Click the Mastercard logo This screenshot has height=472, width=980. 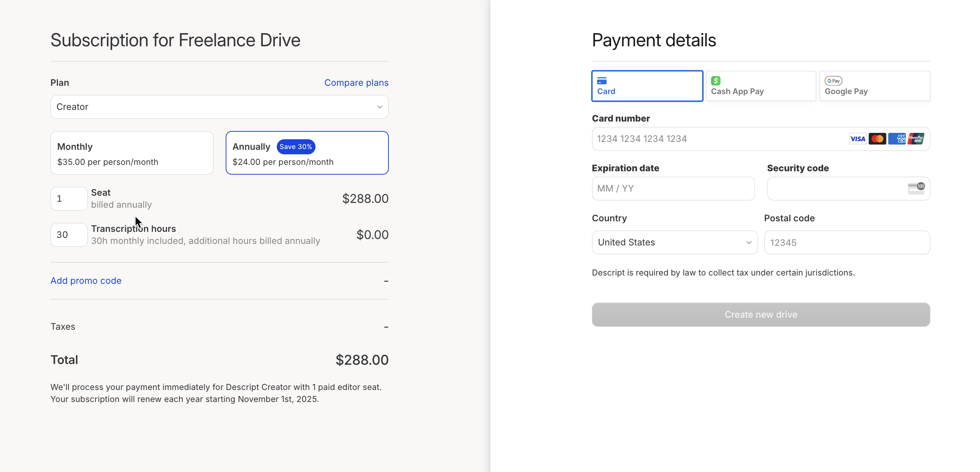877,139
